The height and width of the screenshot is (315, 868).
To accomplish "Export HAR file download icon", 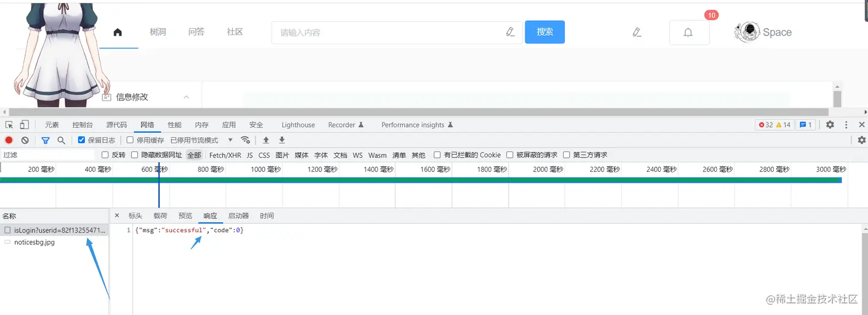I will coord(282,140).
